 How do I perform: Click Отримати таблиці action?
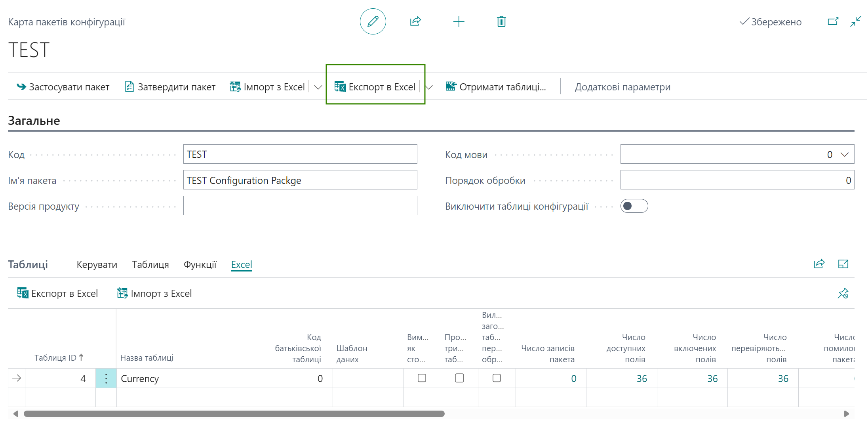(496, 87)
